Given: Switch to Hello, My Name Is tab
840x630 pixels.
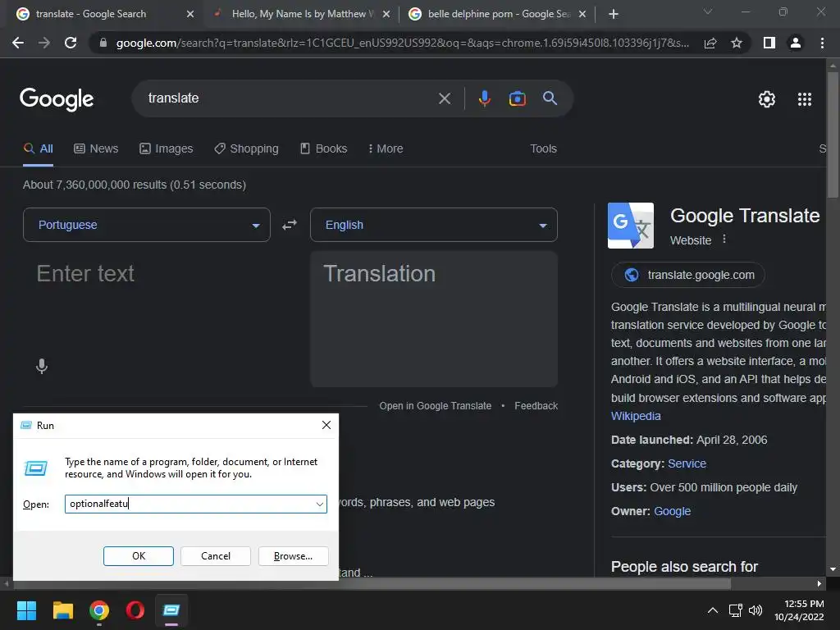Looking at the screenshot, I should tap(300, 14).
